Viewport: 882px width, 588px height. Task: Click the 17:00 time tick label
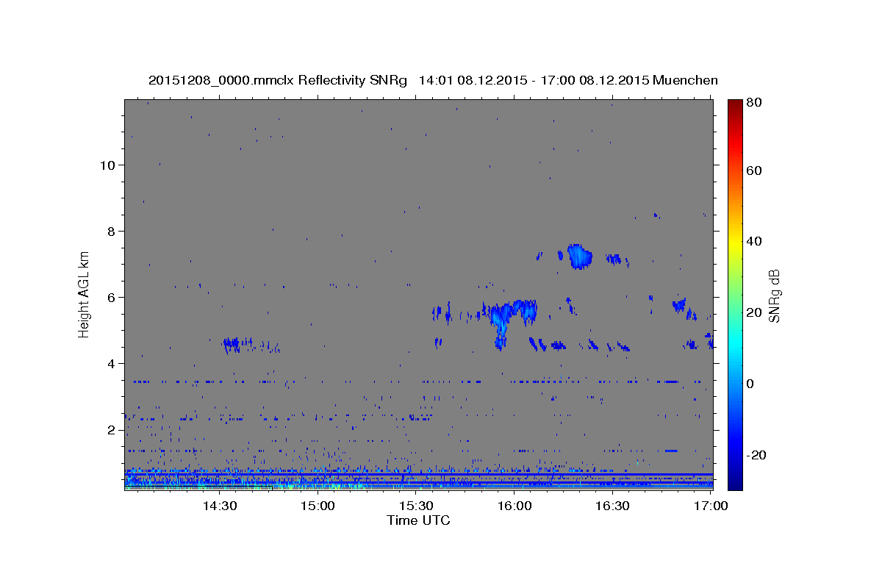pyautogui.click(x=711, y=506)
